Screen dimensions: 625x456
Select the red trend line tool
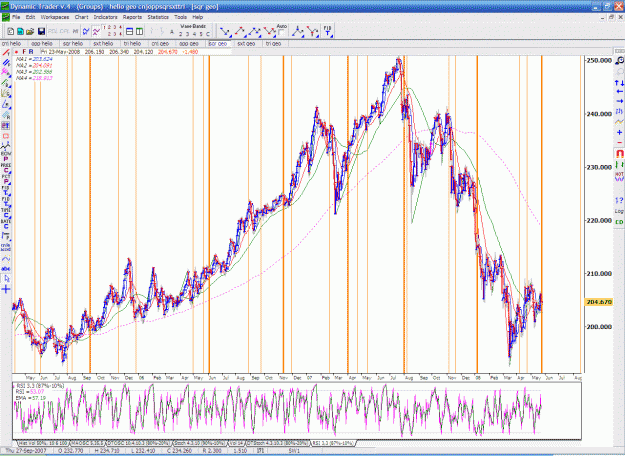6,53
